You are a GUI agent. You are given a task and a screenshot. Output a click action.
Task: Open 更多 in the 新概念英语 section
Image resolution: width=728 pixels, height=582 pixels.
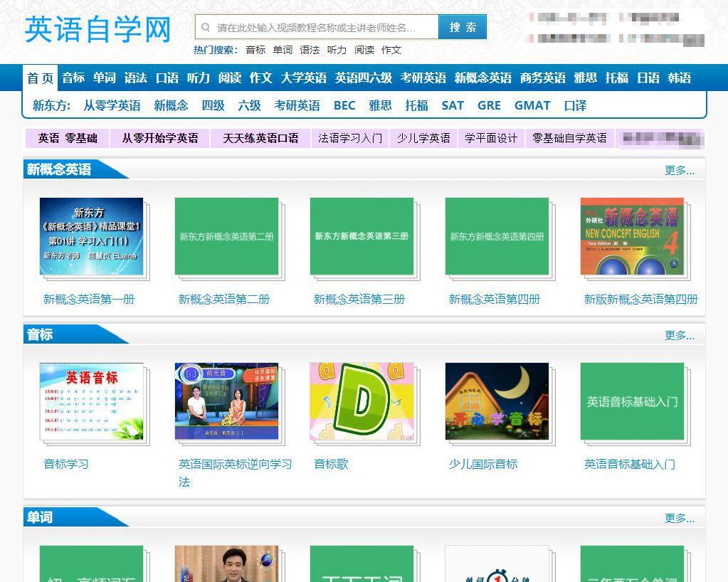679,170
